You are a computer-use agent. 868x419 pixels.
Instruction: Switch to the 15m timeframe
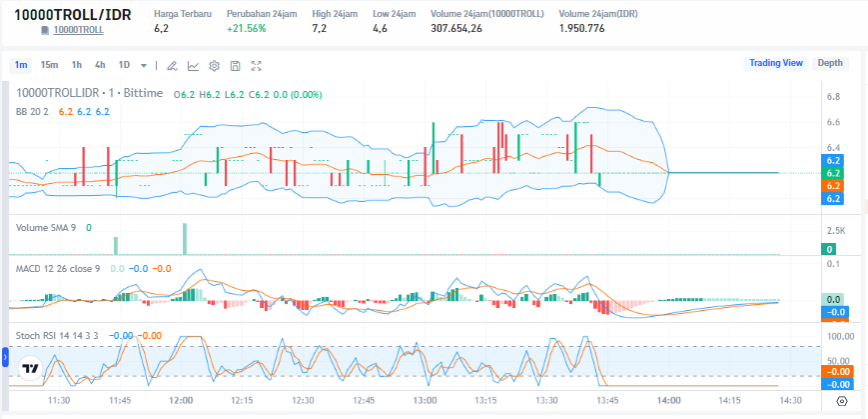(x=49, y=65)
